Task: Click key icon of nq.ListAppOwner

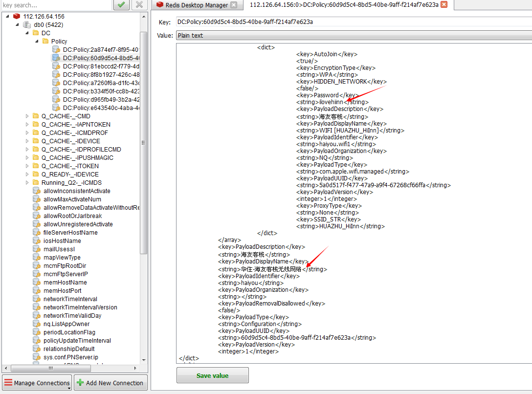Action: click(x=37, y=324)
